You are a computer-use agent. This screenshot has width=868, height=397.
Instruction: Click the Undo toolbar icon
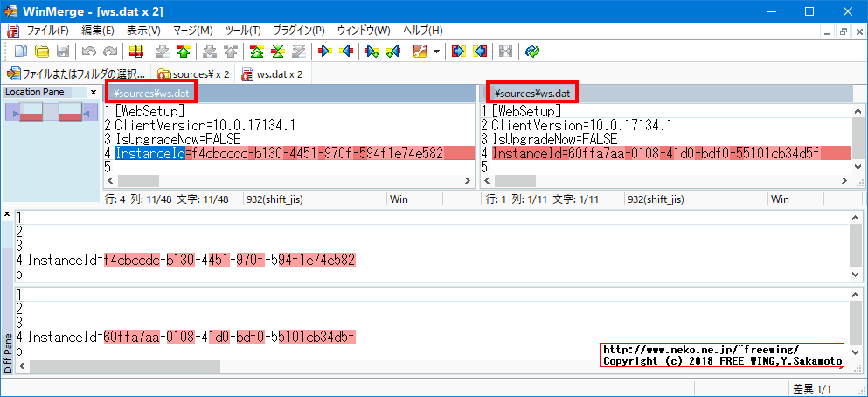tap(88, 52)
